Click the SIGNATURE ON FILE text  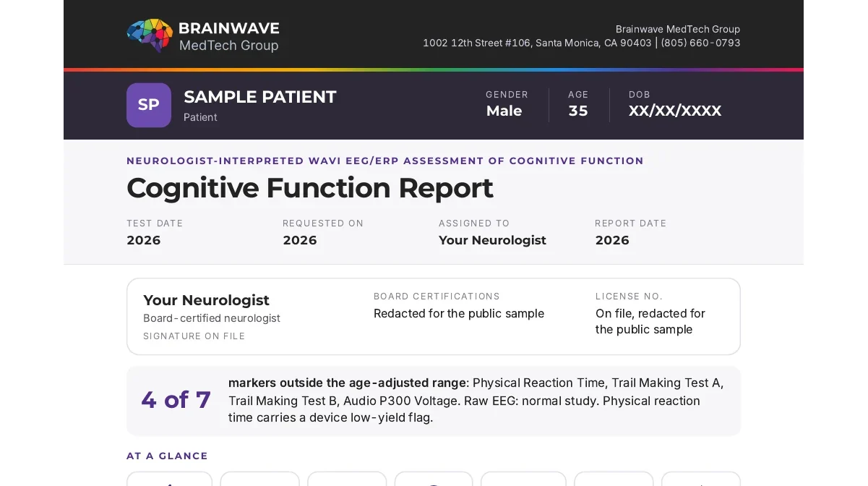[194, 336]
